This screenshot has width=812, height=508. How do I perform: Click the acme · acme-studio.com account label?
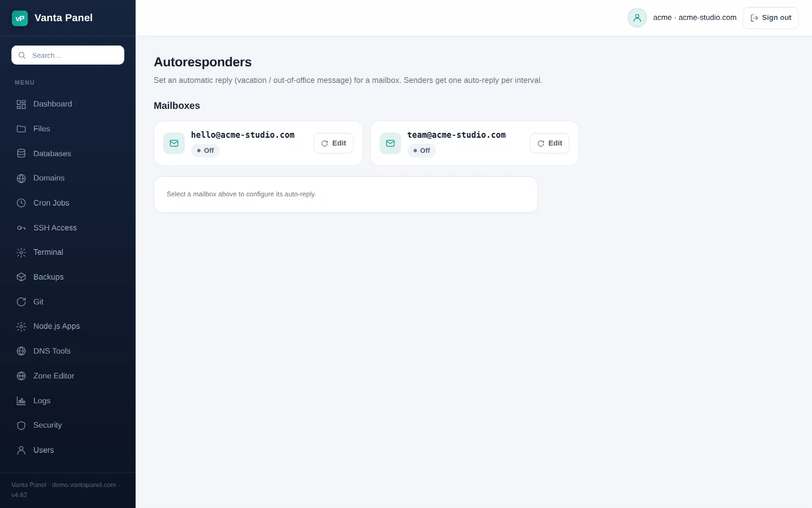pos(695,17)
